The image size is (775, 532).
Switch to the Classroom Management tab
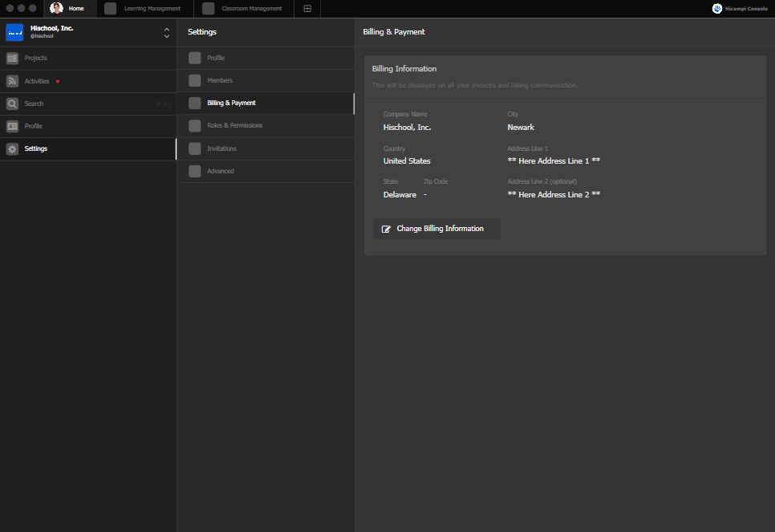tap(251, 9)
